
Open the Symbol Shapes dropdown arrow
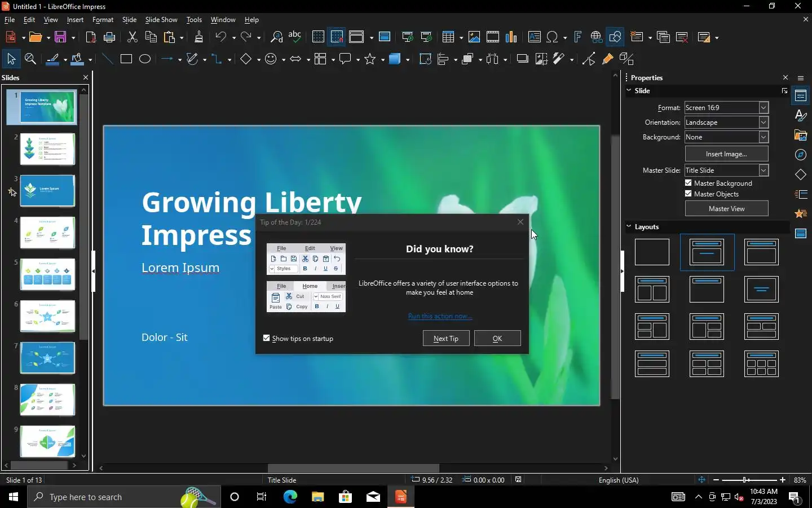pos(284,59)
